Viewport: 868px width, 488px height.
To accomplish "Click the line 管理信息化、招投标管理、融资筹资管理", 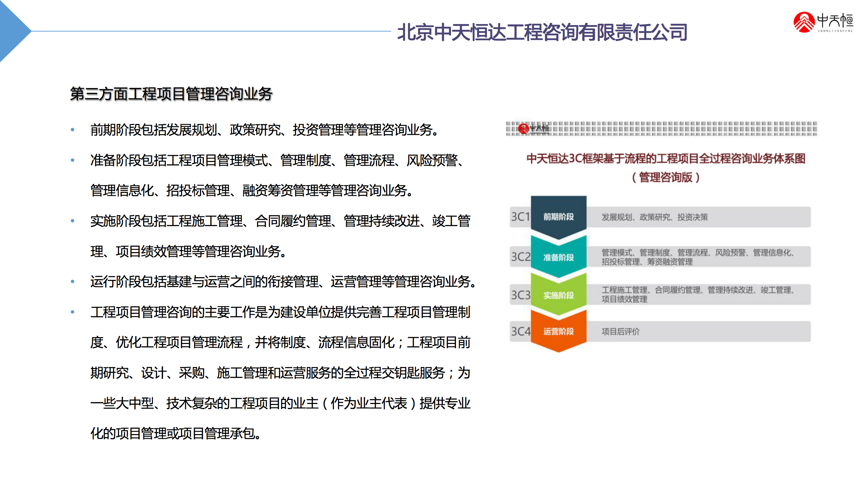I will click(x=252, y=190).
